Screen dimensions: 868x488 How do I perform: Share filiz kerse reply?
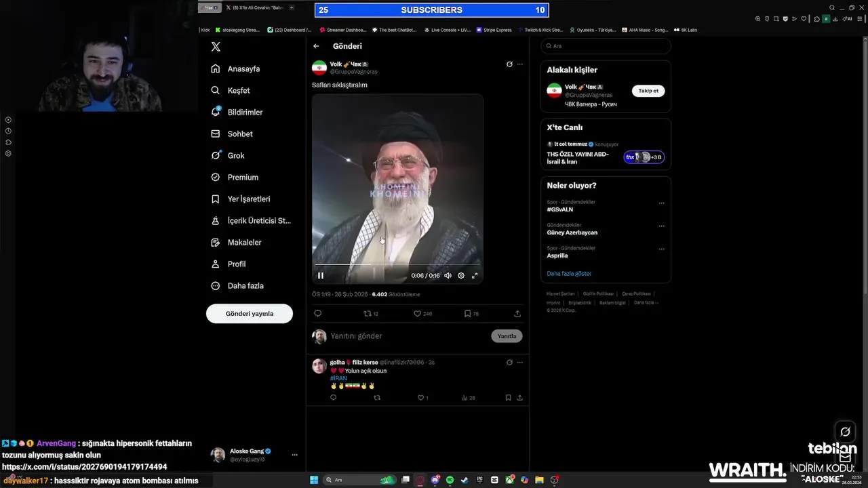520,398
